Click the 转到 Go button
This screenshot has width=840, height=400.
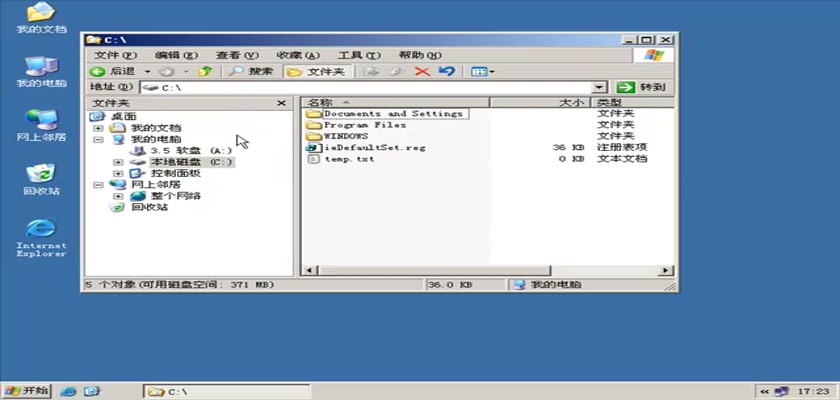pos(643,88)
